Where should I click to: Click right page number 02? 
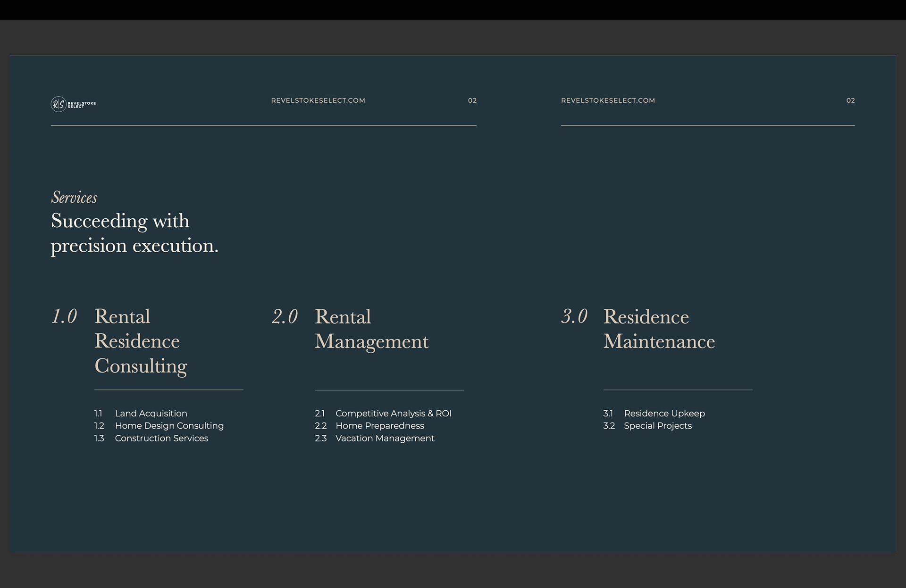[x=850, y=100]
